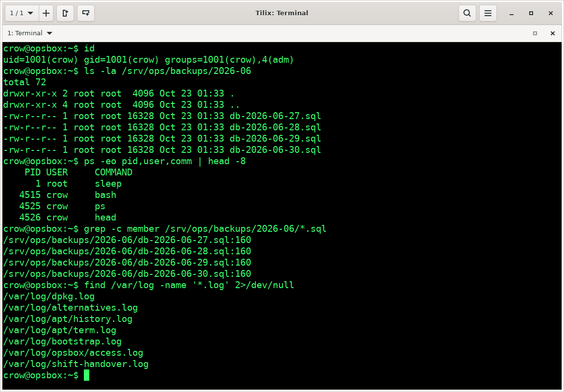Click grep result 'db-2026-06-29.sql:160'
This screenshot has width=564, height=392.
[127, 263]
